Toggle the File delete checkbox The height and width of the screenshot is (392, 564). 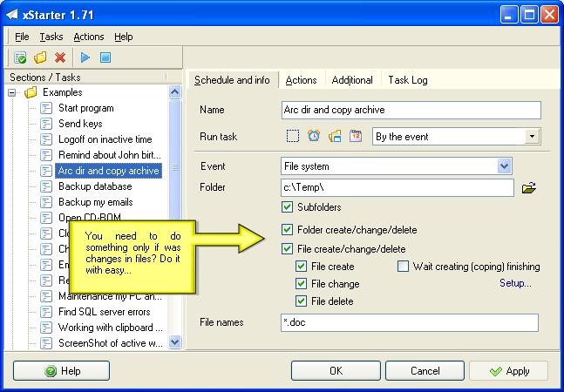click(302, 301)
